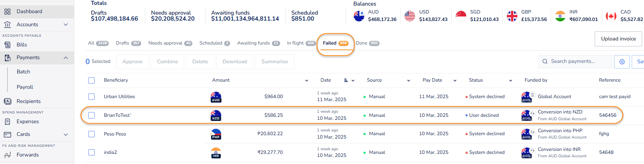The height and width of the screenshot is (164, 644).
Task: Expand the Cards sidebar section
Action: click(66, 134)
